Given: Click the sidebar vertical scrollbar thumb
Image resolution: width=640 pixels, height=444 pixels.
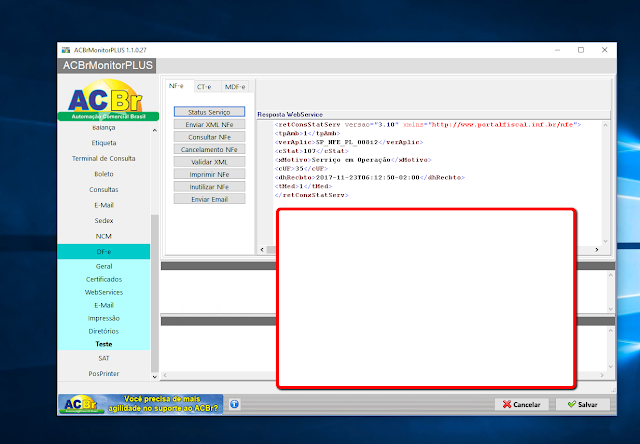Looking at the screenshot, I should [155, 293].
